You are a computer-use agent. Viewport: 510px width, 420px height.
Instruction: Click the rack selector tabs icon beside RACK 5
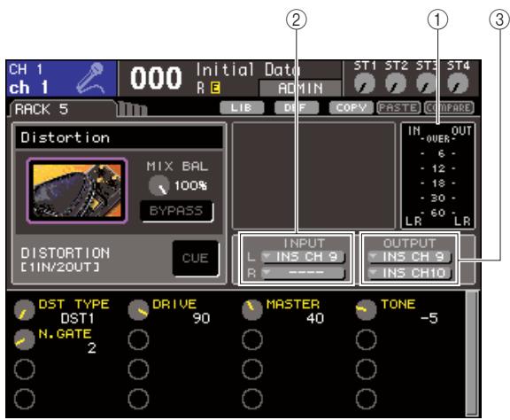click(133, 109)
